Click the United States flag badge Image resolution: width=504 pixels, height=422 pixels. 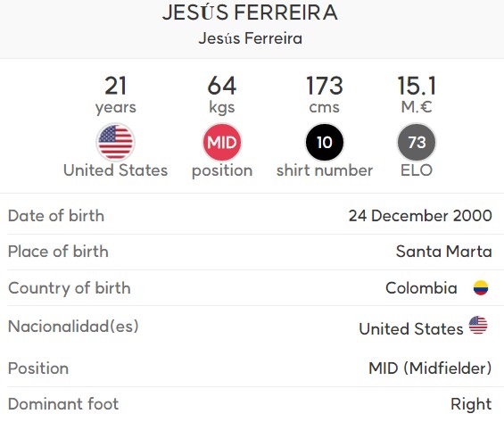tap(115, 142)
